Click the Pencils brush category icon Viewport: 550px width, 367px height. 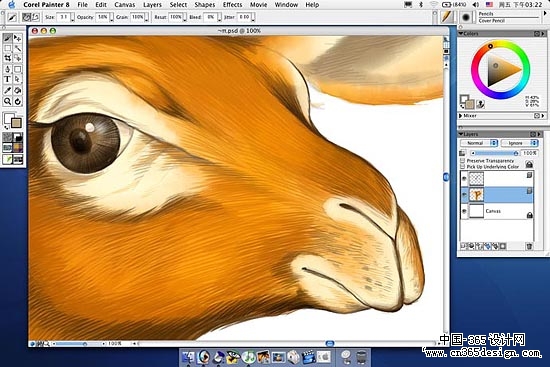pos(447,17)
